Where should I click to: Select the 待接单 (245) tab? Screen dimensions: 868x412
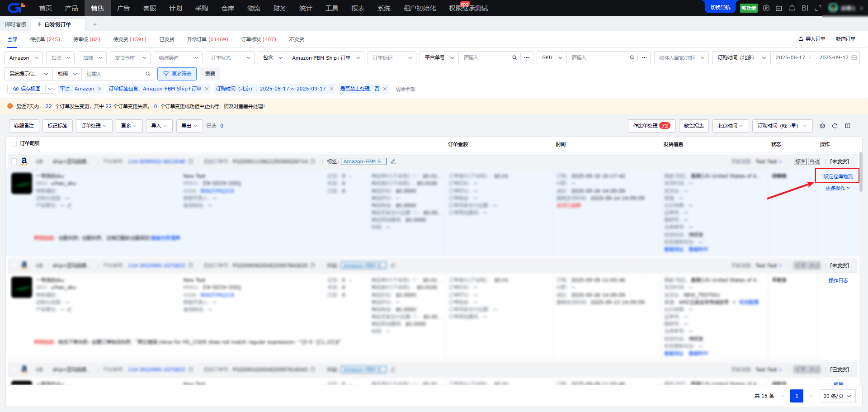pos(45,39)
